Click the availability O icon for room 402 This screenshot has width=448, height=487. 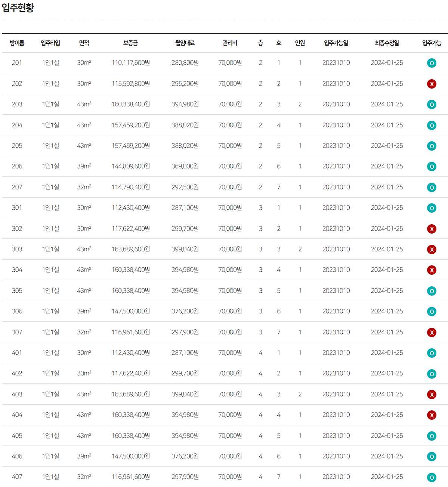[432, 374]
